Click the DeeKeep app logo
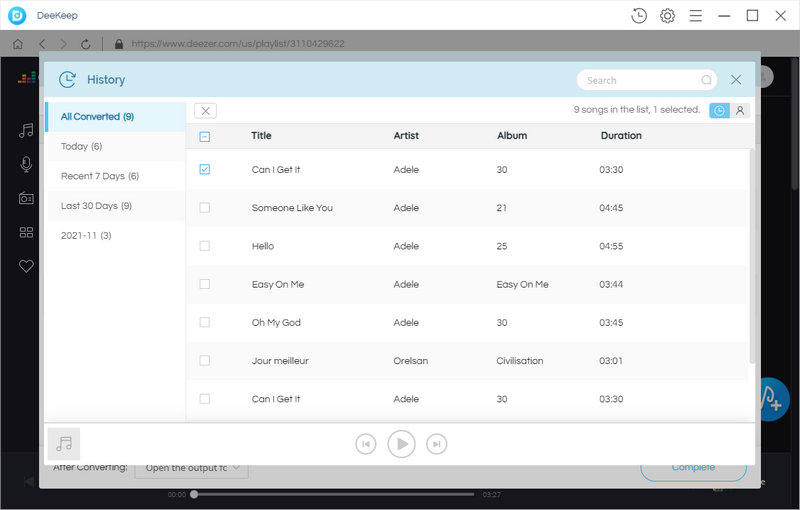 pyautogui.click(x=17, y=16)
